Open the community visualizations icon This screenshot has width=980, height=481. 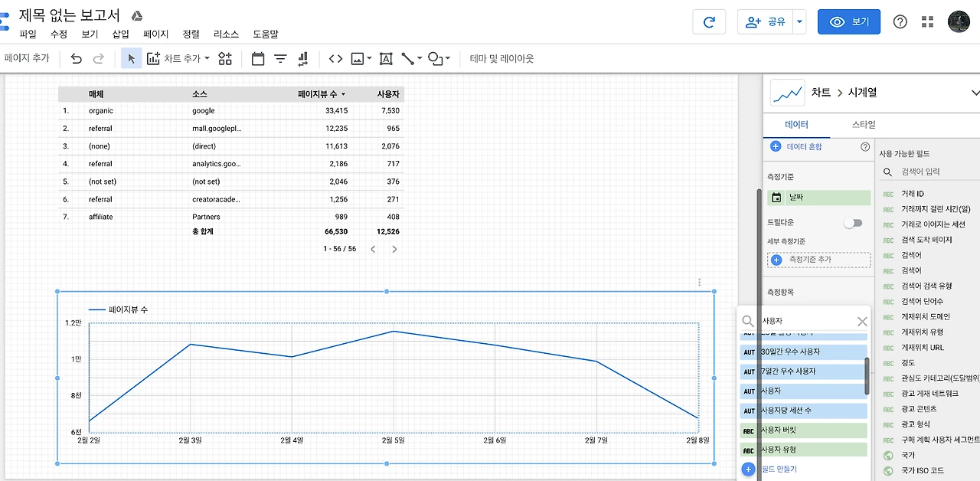225,58
